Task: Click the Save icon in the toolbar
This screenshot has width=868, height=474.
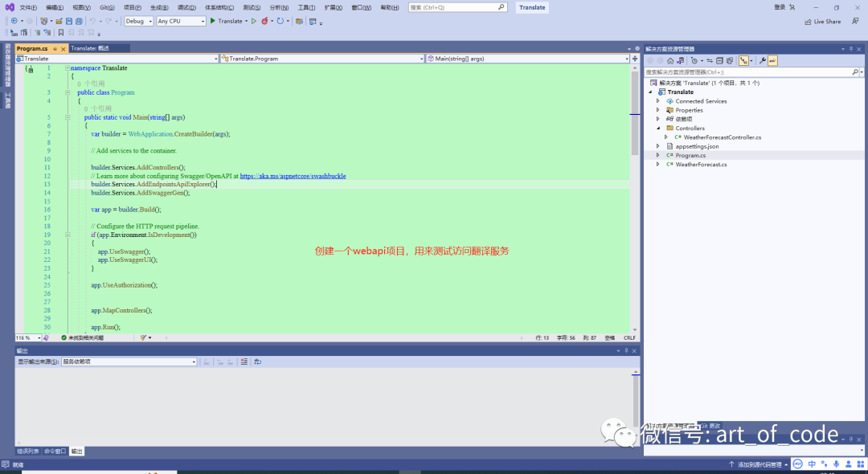Action: (69, 21)
